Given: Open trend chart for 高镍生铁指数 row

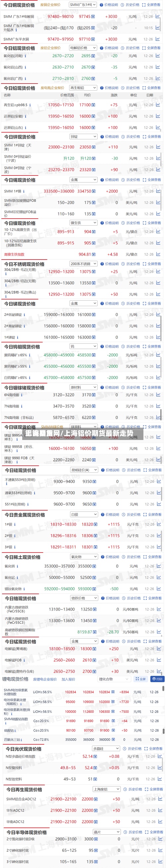Looking at the screenshot, I should pyautogui.click(x=158, y=254).
